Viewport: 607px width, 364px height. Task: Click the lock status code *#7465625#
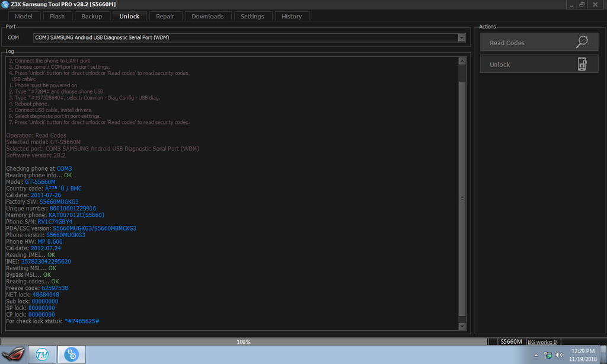pos(82,321)
